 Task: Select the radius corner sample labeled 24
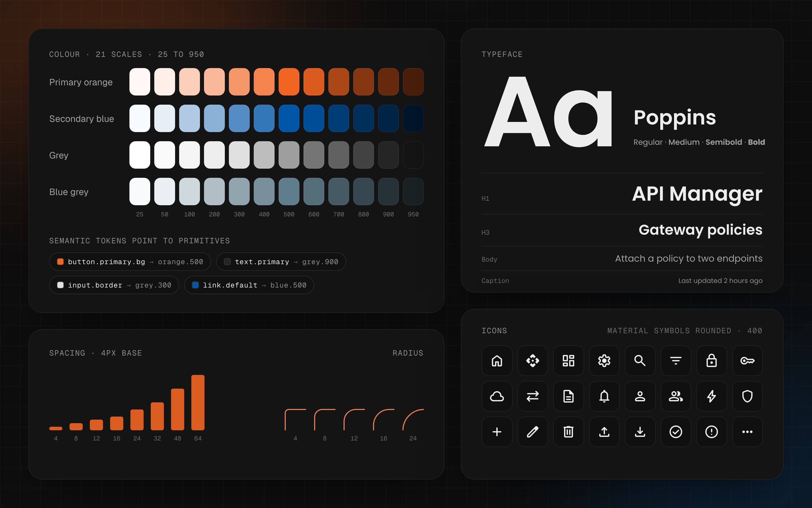[413, 420]
